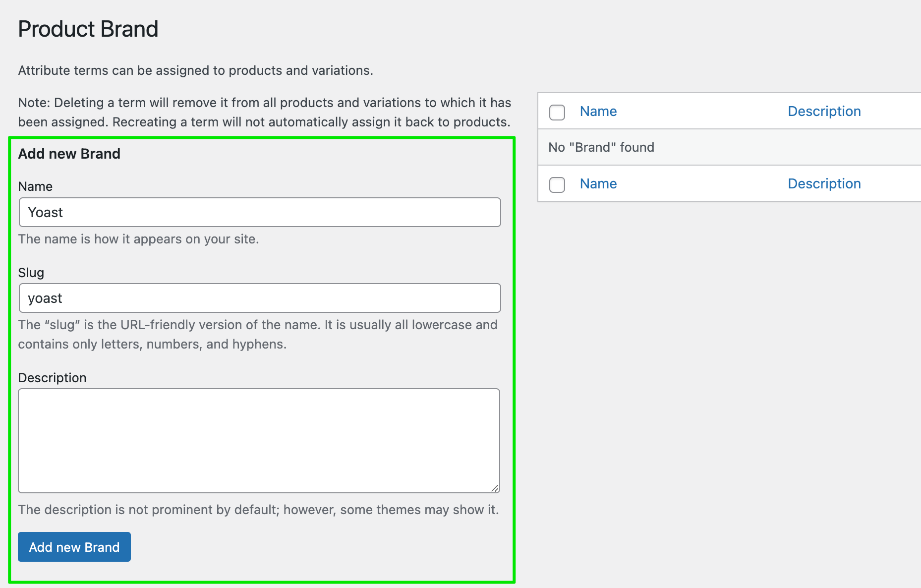Click the Description column header link
The height and width of the screenshot is (588, 921).
pos(824,111)
